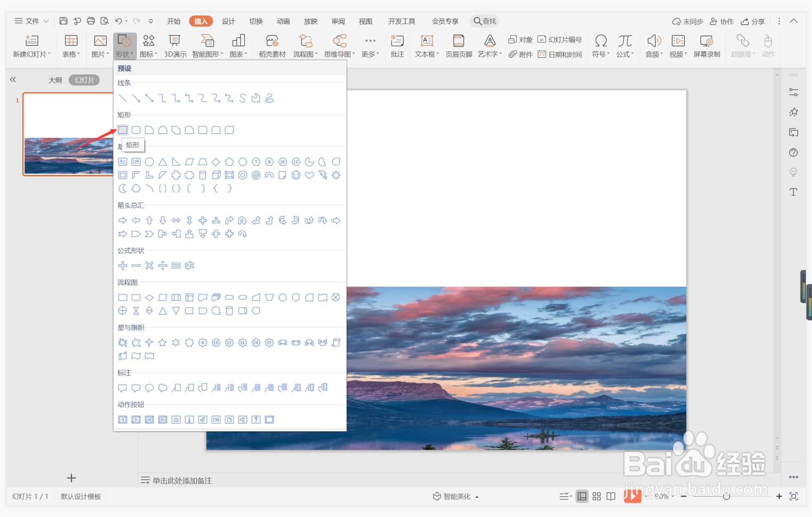Viewport: 812px width, 517px height.
Task: Insert the multiply formula shape
Action: 149,266
